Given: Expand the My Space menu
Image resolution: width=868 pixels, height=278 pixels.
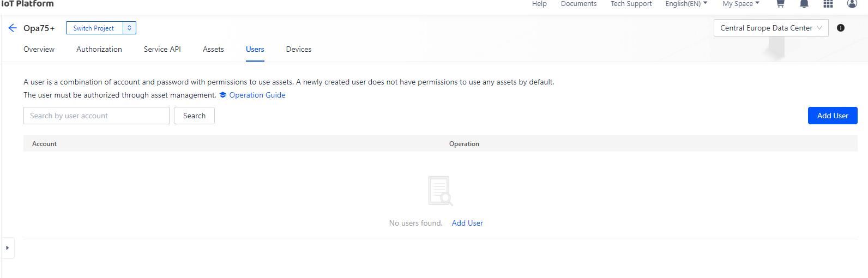Looking at the screenshot, I should [740, 4].
